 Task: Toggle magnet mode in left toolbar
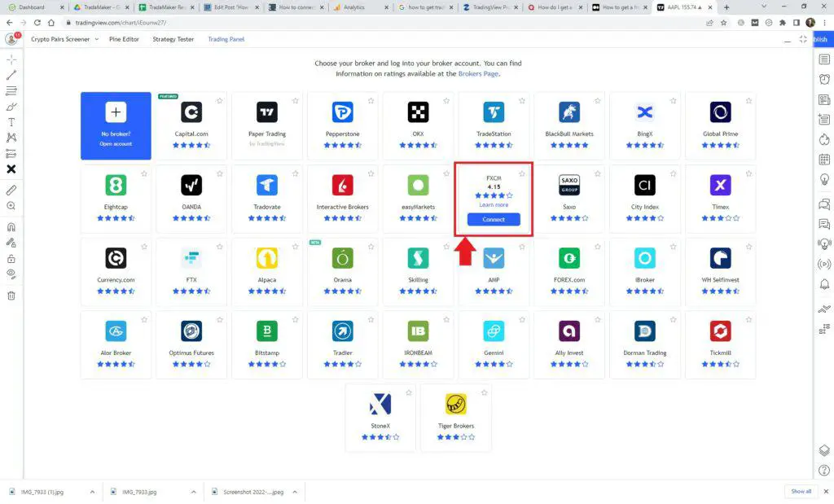(x=11, y=227)
